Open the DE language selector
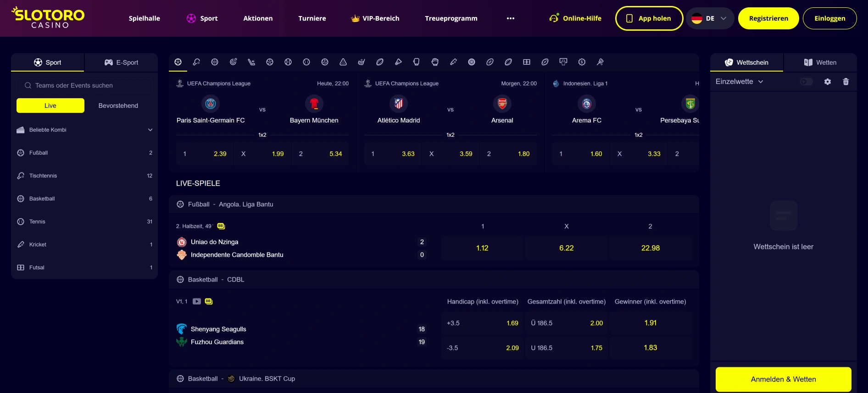This screenshot has height=393, width=868. [x=710, y=18]
